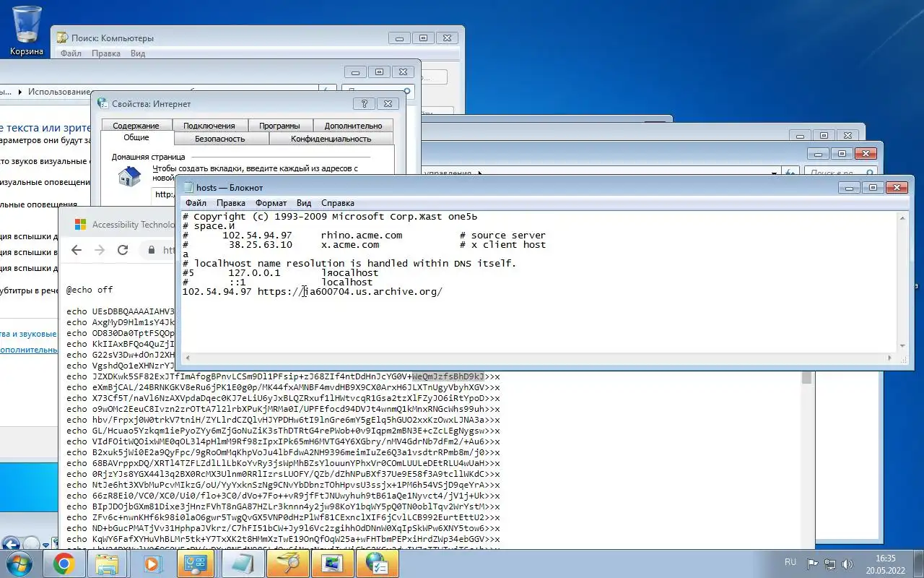Click the Internet Properties help question button

coord(365,103)
